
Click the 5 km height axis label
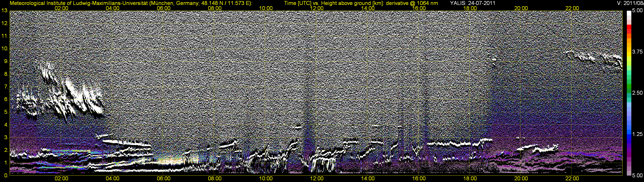[6, 112]
